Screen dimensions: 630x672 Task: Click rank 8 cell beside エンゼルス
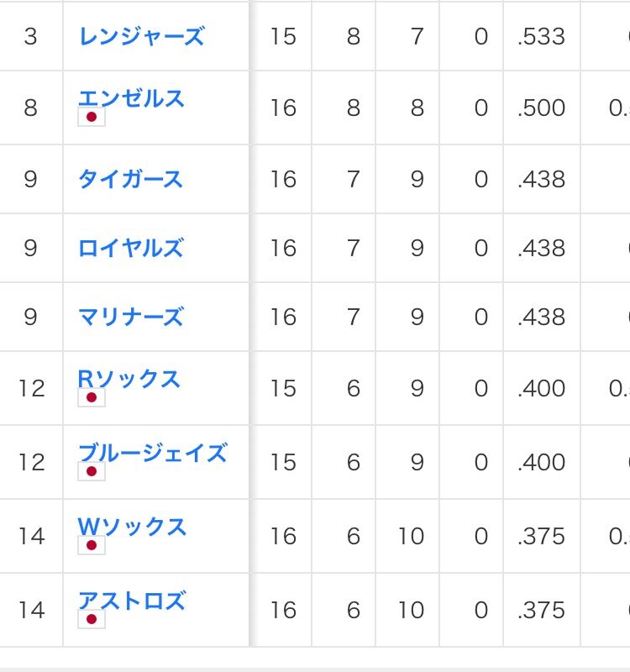point(31,108)
